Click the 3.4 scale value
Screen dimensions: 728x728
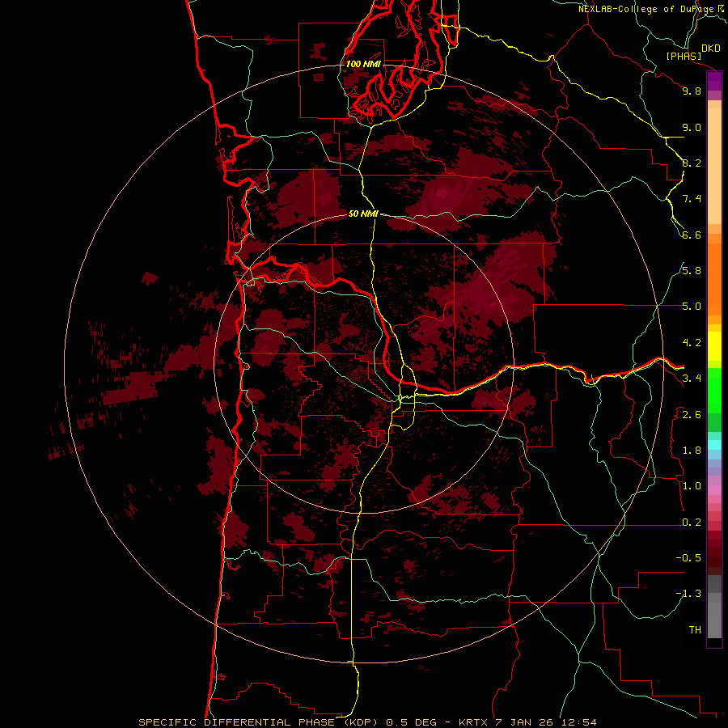pos(692,379)
